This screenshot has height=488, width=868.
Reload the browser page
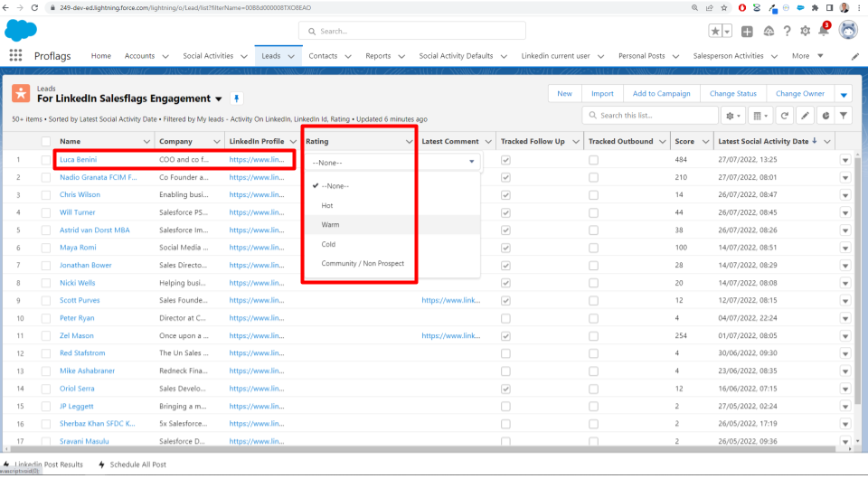point(34,8)
